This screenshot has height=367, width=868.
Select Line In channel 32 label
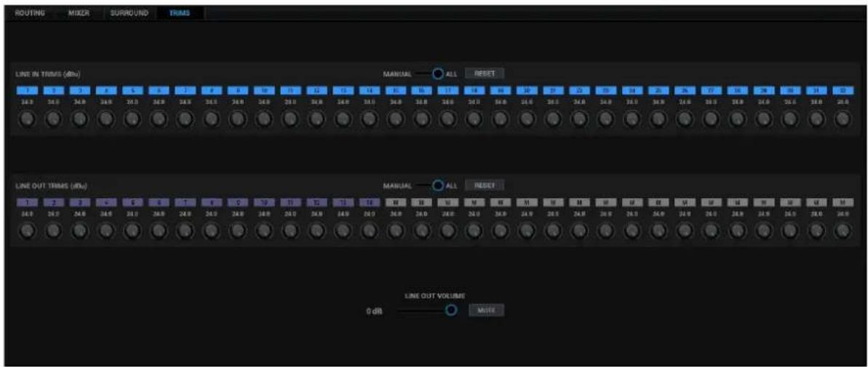coord(844,90)
